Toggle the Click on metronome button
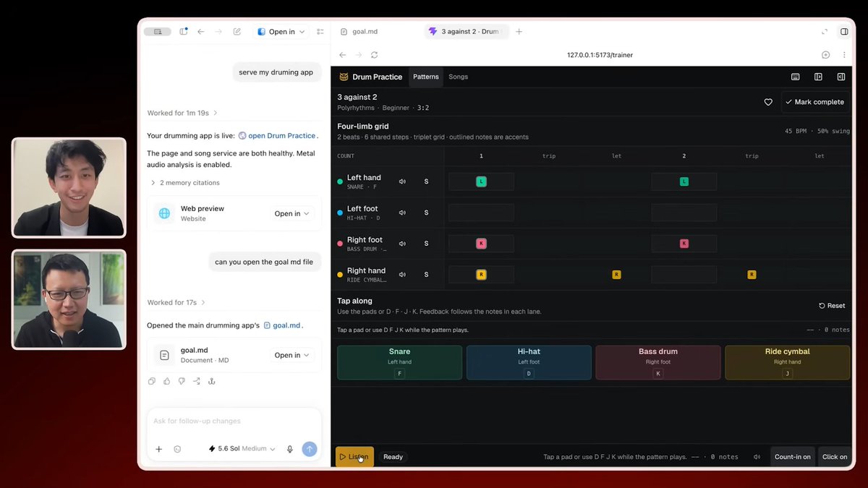868x488 pixels. point(835,457)
